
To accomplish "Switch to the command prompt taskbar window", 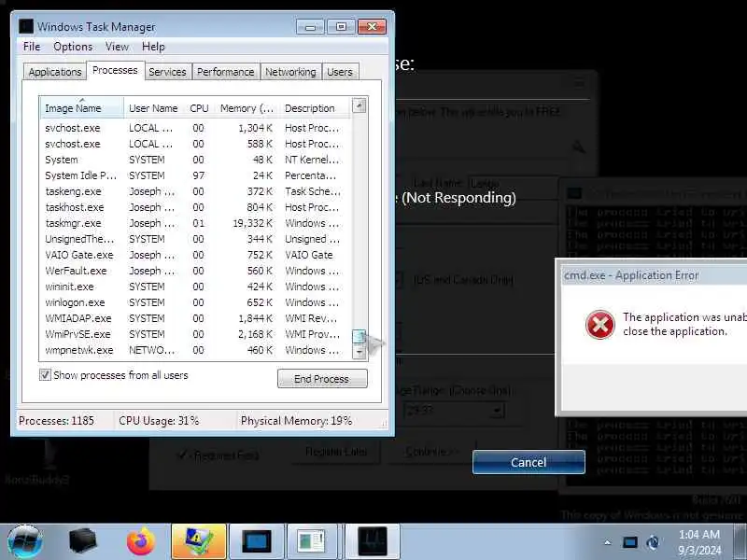I will click(256, 541).
